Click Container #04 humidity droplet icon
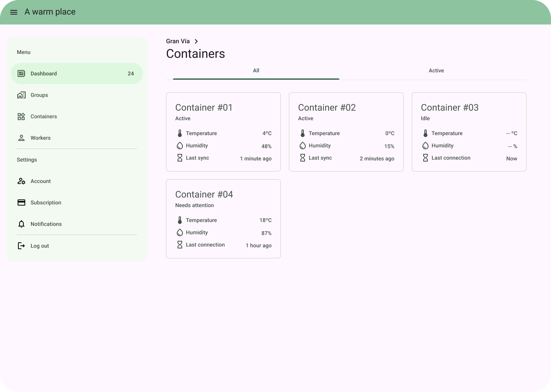This screenshot has height=392, width=551. coord(180,232)
